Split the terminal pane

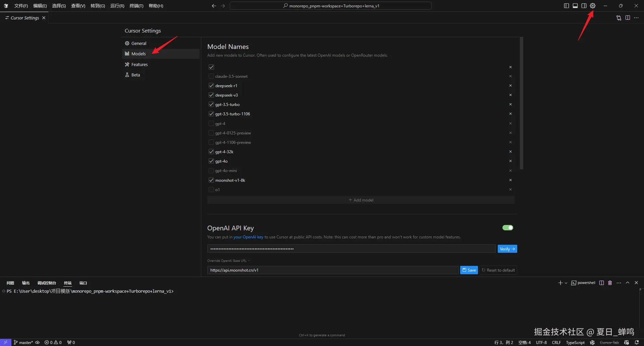602,283
